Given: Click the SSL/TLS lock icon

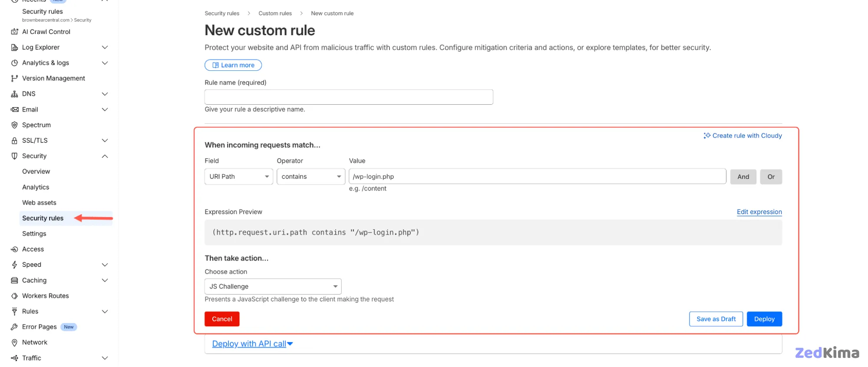Looking at the screenshot, I should pos(14,141).
